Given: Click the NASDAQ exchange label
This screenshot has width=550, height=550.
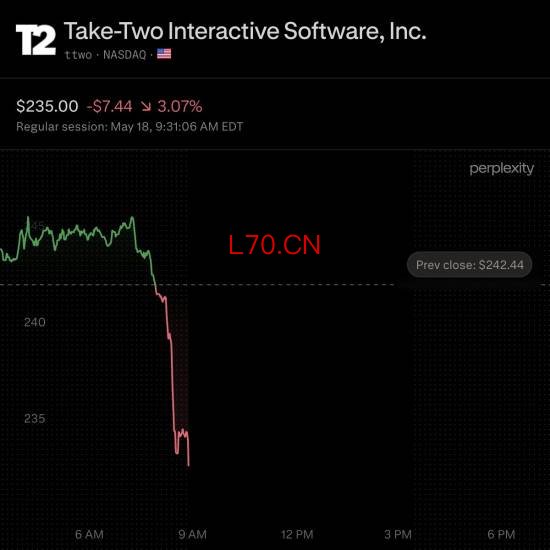Looking at the screenshot, I should [x=125, y=55].
